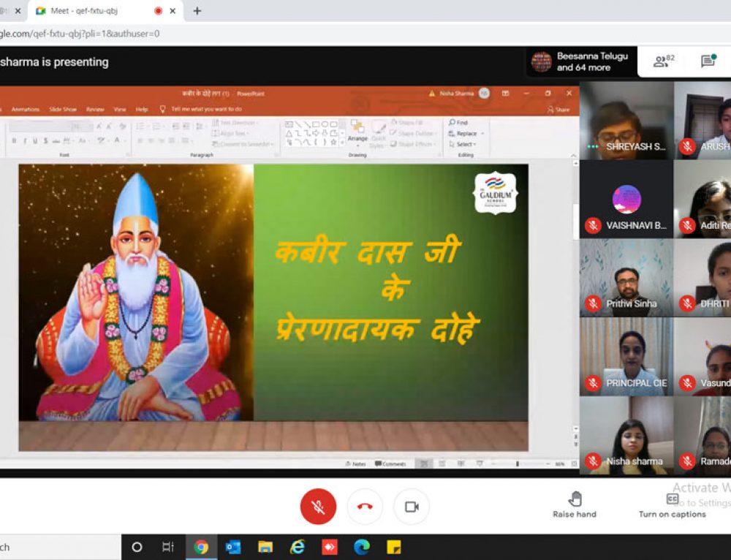The width and height of the screenshot is (731, 560).
Task: Turn on captions
Action: (x=672, y=505)
